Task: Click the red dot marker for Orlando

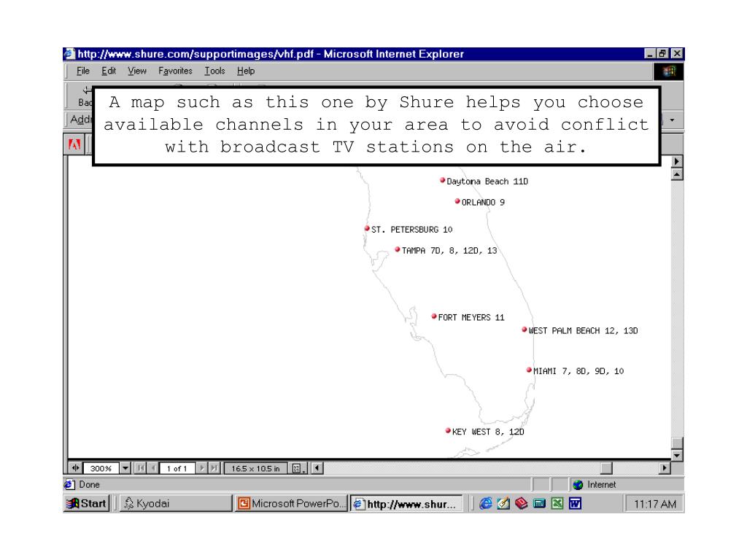Action: (457, 201)
